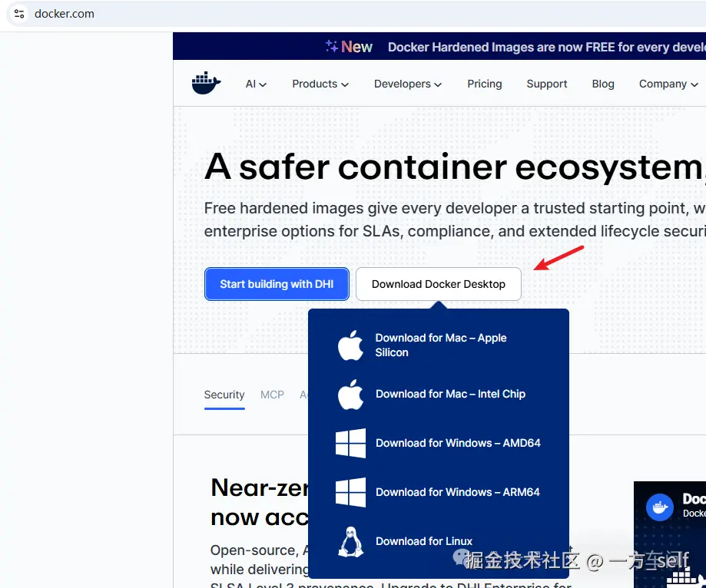
Task: Click the 'A safer container ecosystem' headline
Action: point(455,167)
